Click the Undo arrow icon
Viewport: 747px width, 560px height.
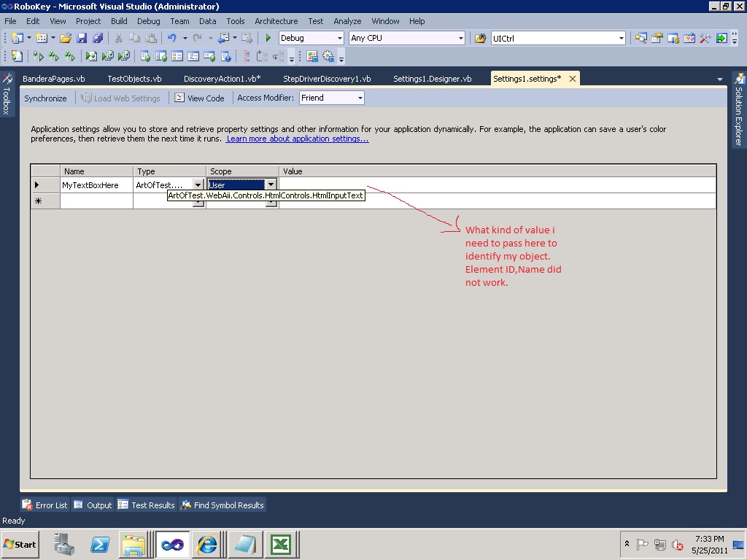pyautogui.click(x=172, y=38)
